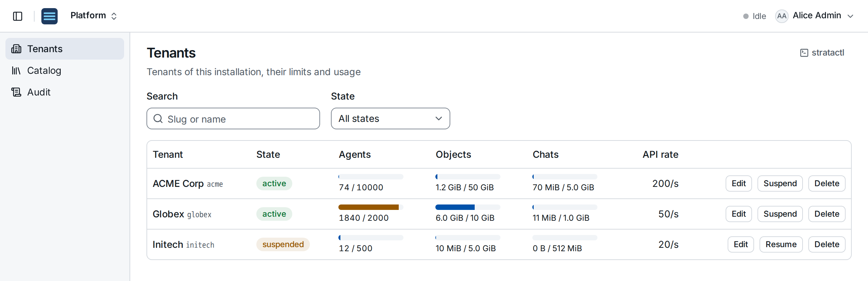Click the active badge for Globex
868x281 pixels.
[x=274, y=214]
